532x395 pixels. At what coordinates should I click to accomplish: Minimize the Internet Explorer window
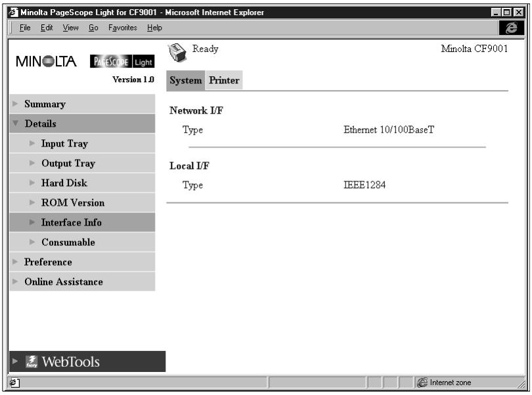coord(496,12)
